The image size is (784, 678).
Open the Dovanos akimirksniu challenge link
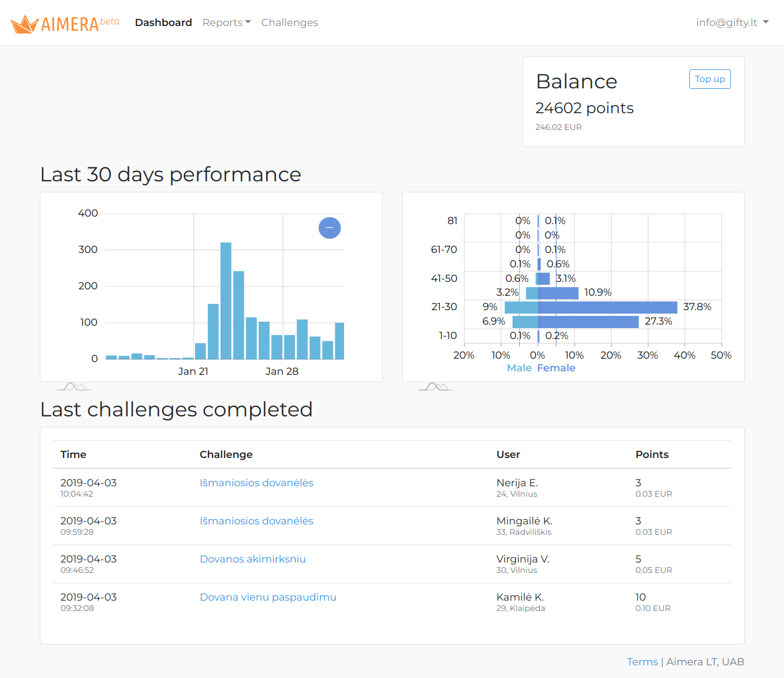253,559
